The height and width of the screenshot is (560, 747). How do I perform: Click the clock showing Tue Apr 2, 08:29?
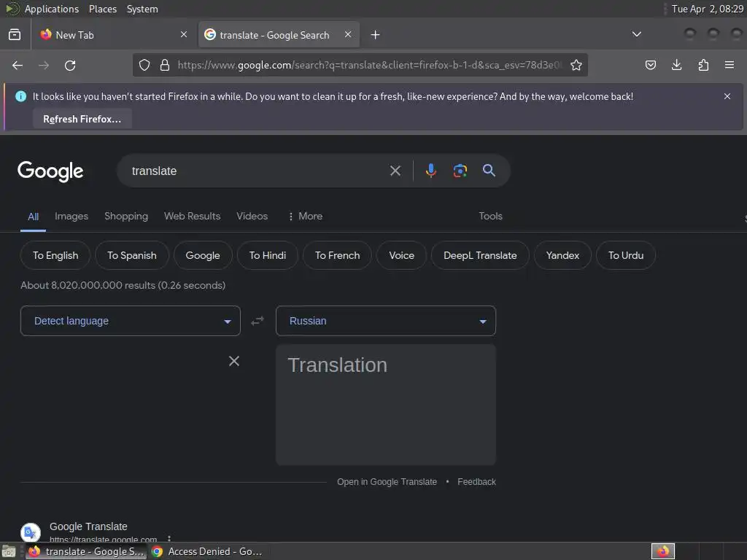(x=708, y=9)
